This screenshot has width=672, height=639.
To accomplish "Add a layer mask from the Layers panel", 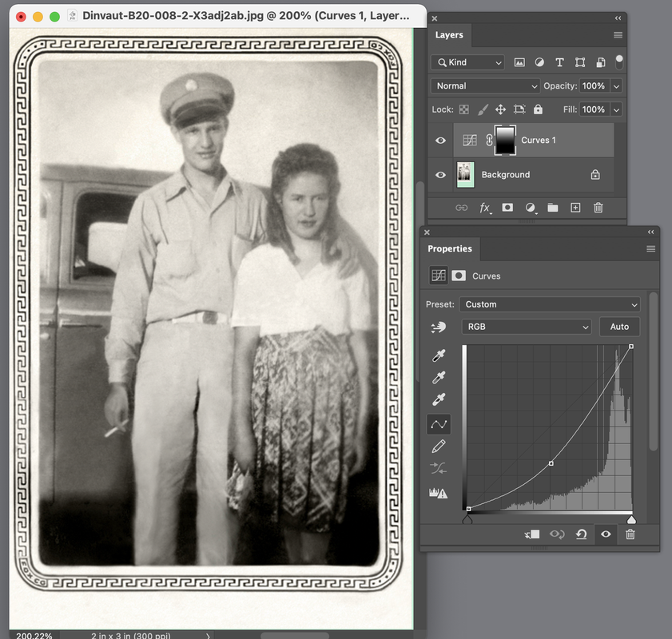I will pyautogui.click(x=507, y=208).
